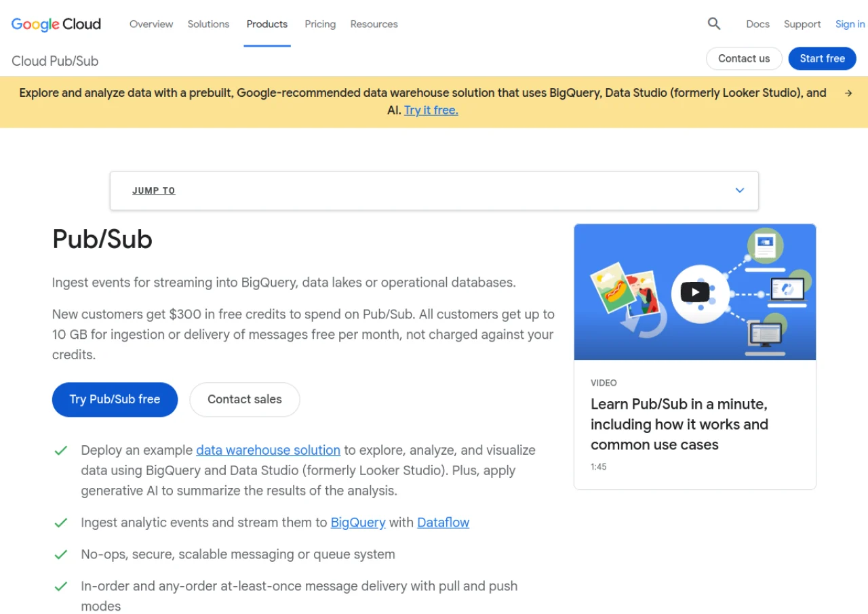Screen dimensions: 868x614
Task: Open the Dataflow link
Action: [443, 523]
